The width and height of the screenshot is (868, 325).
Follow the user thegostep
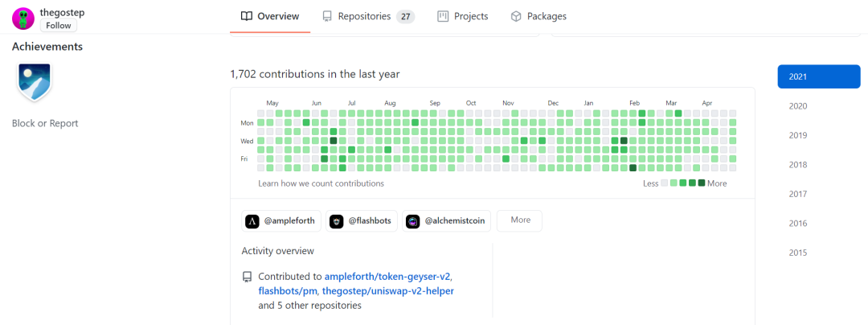(59, 26)
